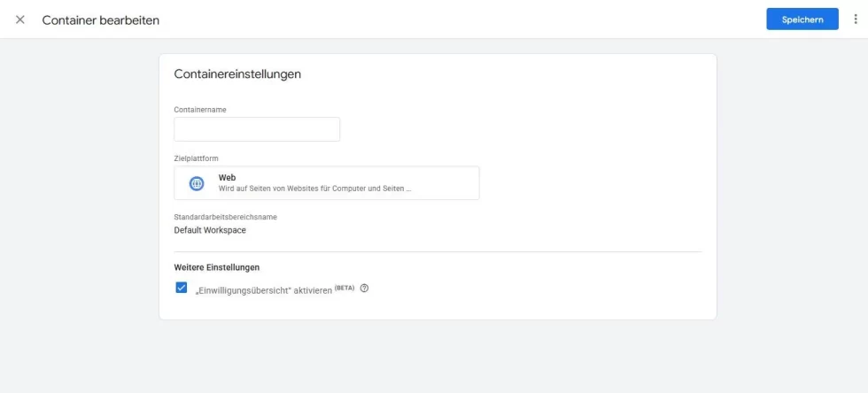Screen dimensions: 868x393
Task: Open the three-dot more options menu
Action: click(x=855, y=19)
